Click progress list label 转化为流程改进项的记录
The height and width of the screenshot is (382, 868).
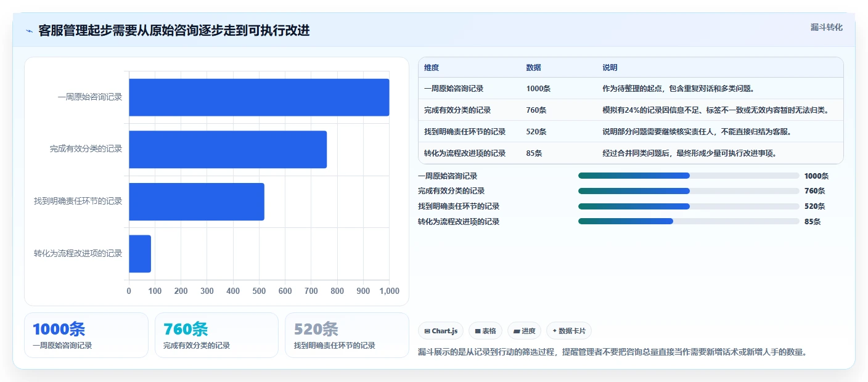[459, 222]
